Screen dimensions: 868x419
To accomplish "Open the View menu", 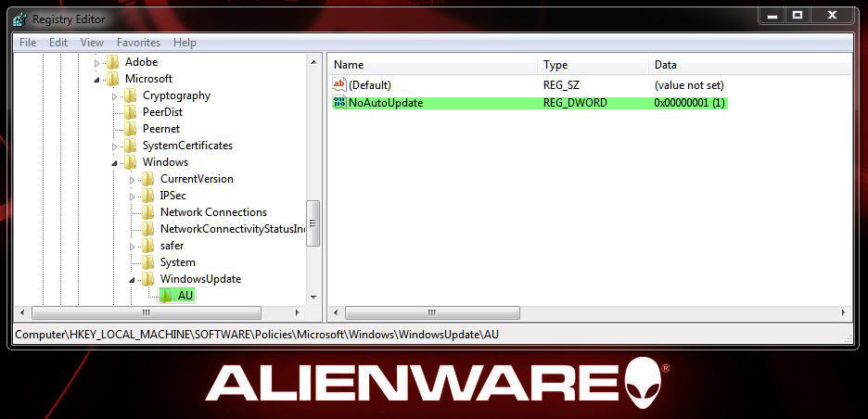I will click(92, 43).
